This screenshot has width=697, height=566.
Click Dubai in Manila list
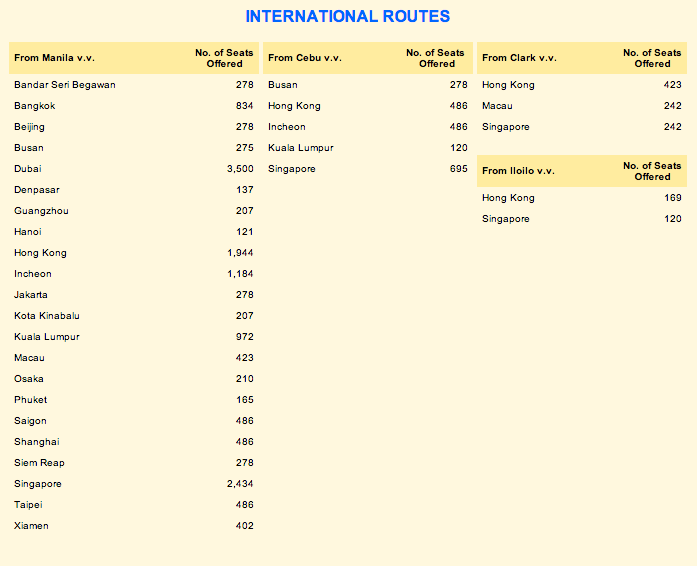click(28, 169)
